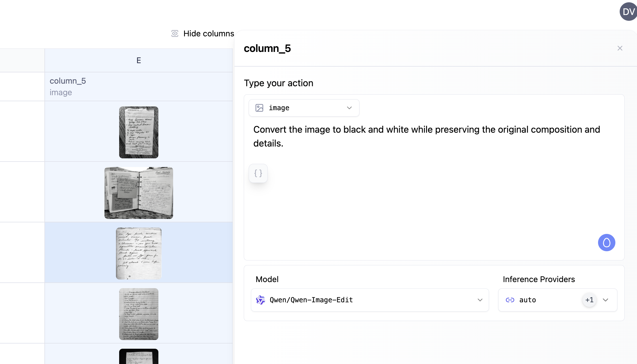Open the lined paper recipe thumbnail
637x364 pixels.
pyautogui.click(x=139, y=314)
